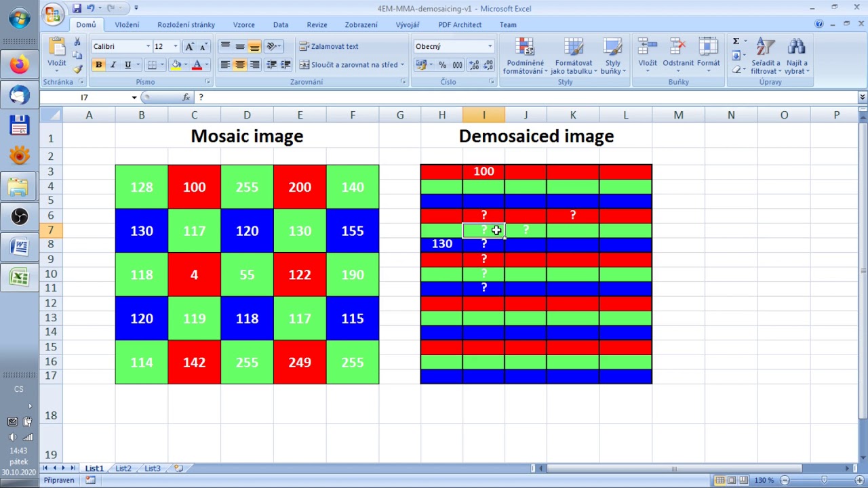This screenshot has width=868, height=488.
Task: Click the Windows Start orb
Action: [x=19, y=18]
